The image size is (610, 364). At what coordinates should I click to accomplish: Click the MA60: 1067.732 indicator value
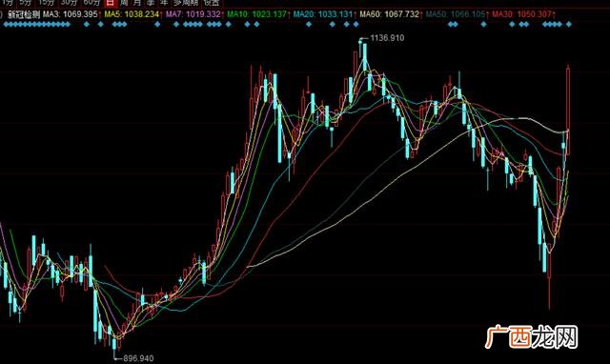391,14
